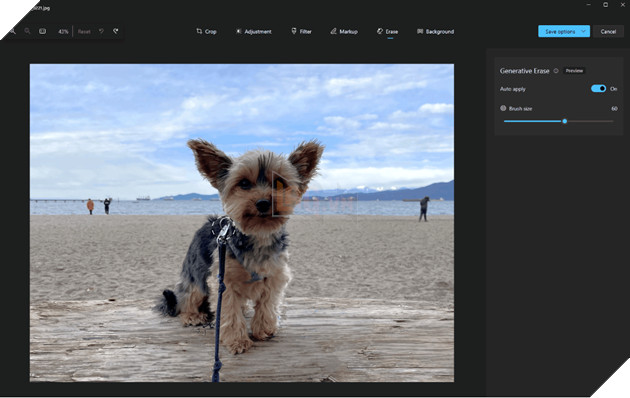Switch to the Adjustment tab

254,31
